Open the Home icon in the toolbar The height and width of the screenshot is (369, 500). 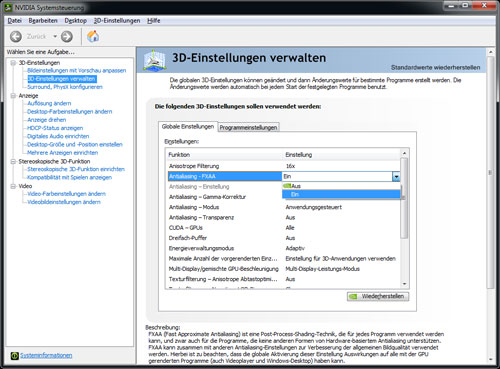tap(93, 36)
